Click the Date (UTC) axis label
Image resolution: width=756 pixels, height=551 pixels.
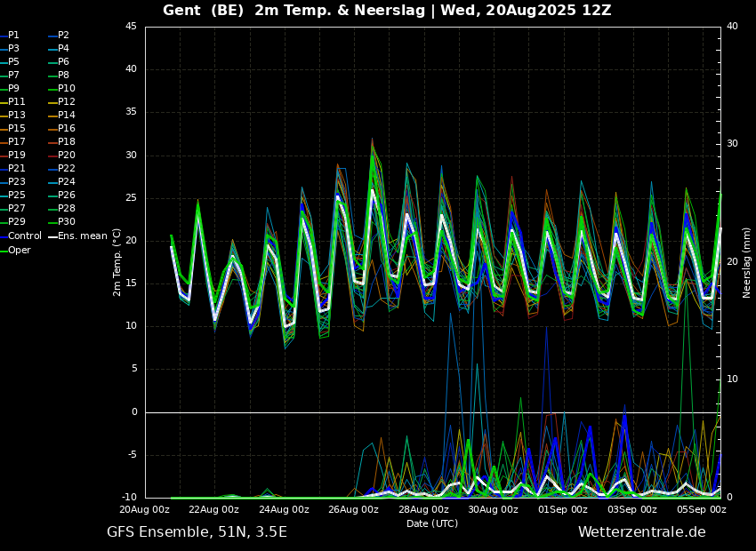(x=432, y=523)
